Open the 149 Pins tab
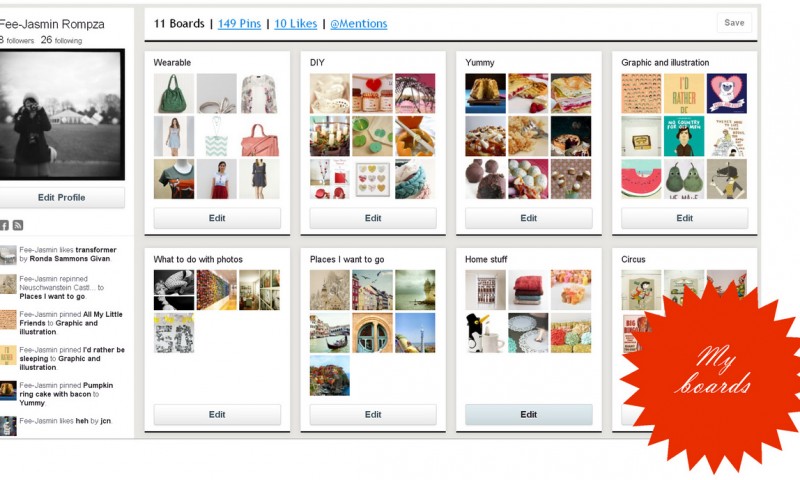The height and width of the screenshot is (480, 800). [239, 23]
